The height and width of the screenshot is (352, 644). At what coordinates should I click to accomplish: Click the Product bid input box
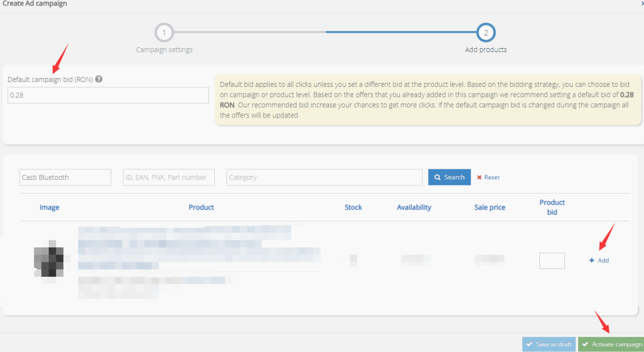(552, 261)
